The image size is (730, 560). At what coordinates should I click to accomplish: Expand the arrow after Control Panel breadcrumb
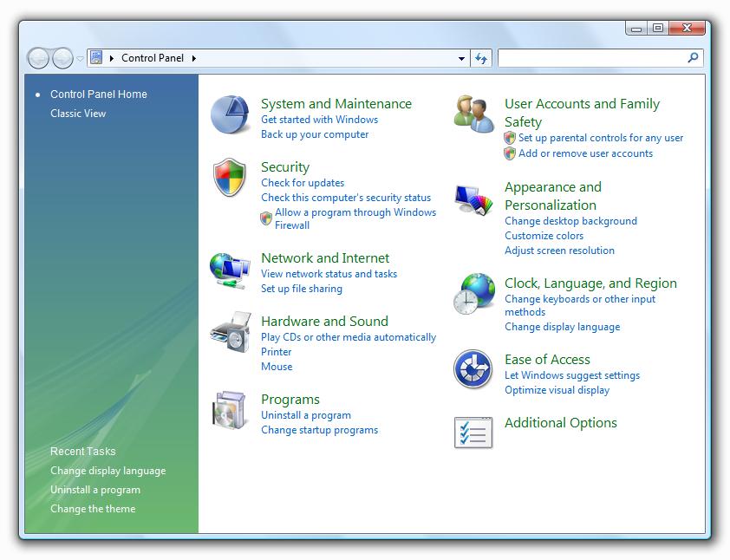194,58
